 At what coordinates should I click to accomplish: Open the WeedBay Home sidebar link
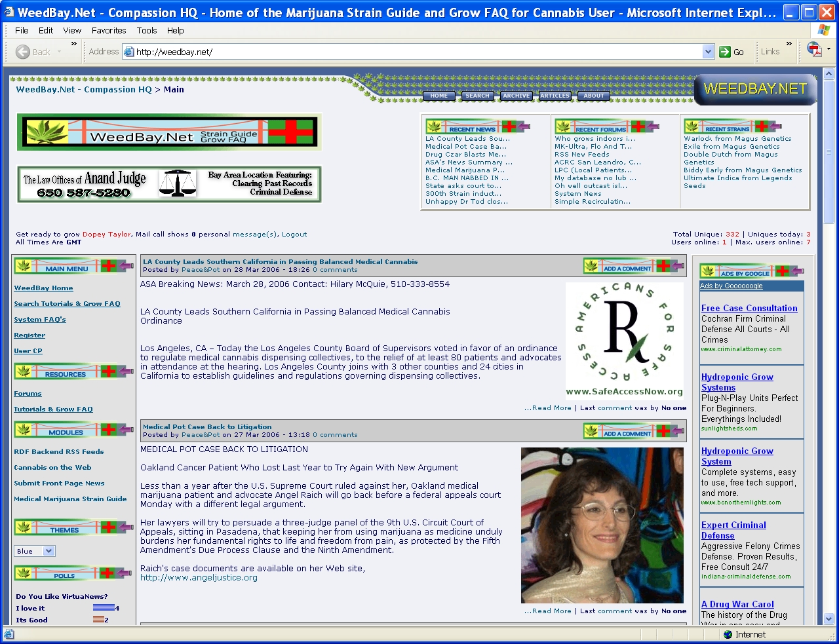pyautogui.click(x=43, y=288)
